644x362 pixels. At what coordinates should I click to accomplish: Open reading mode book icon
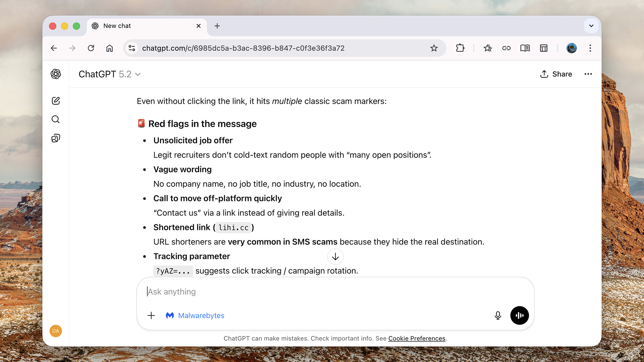pos(525,48)
